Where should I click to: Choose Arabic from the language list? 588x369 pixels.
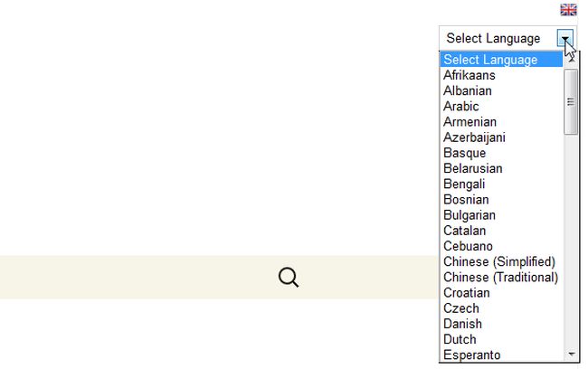[x=461, y=106]
